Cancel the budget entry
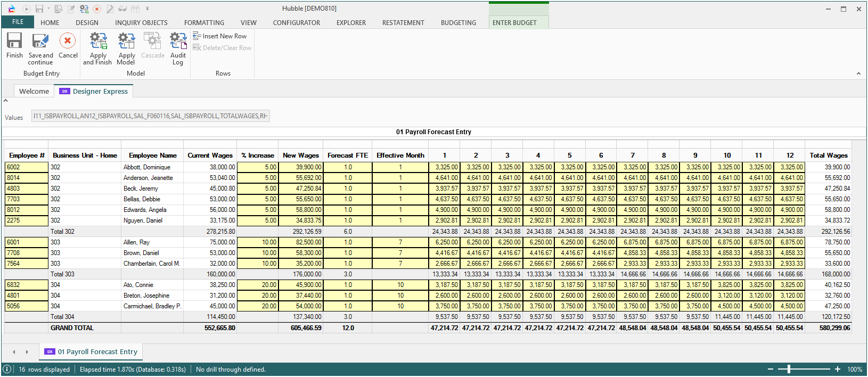The height and width of the screenshot is (377, 868). point(68,42)
